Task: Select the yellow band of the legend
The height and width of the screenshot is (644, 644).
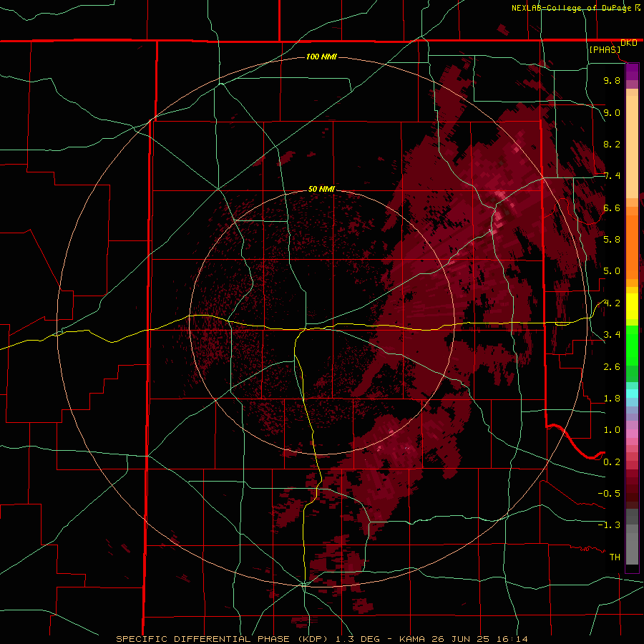Action: [632, 306]
